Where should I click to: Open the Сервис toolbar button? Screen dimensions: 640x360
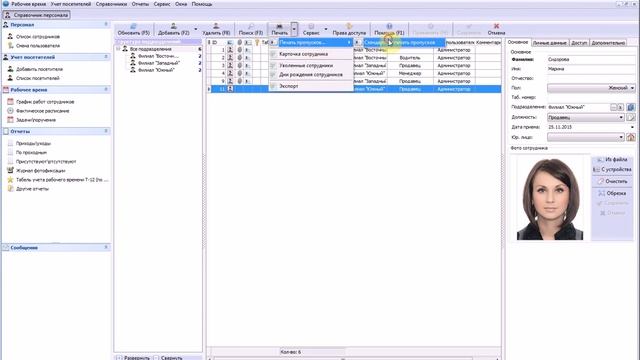point(311,29)
